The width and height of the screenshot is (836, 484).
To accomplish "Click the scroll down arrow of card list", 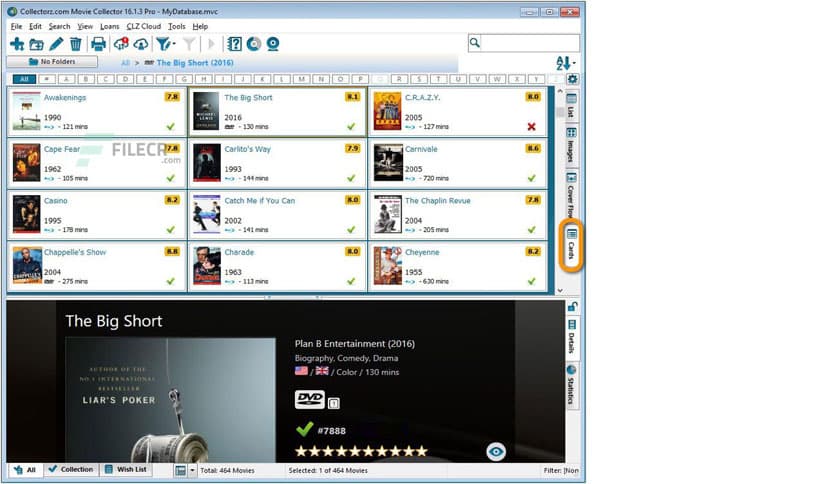I will point(560,291).
